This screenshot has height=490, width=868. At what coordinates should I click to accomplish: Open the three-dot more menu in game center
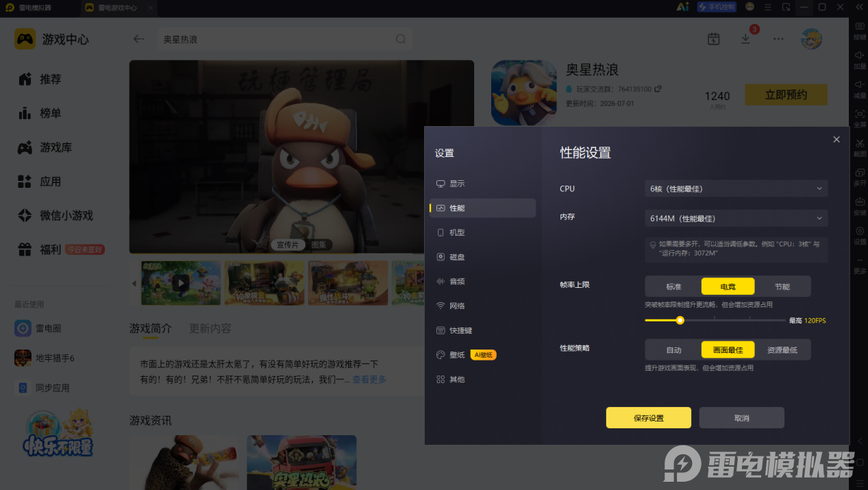point(778,39)
